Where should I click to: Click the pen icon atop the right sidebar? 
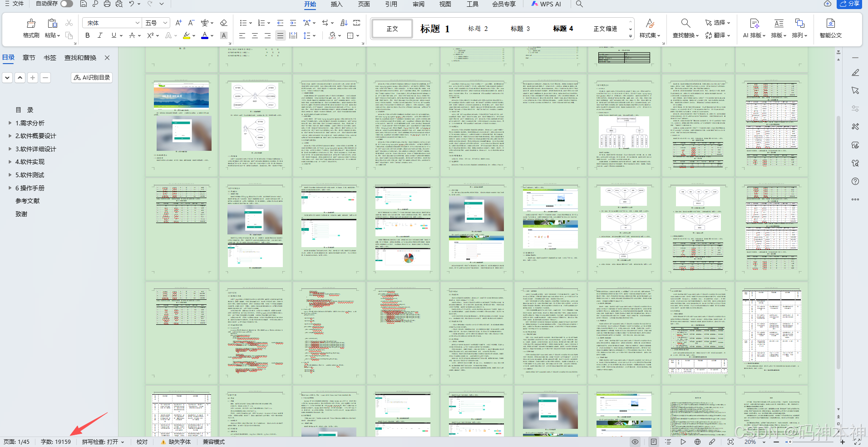pos(855,72)
